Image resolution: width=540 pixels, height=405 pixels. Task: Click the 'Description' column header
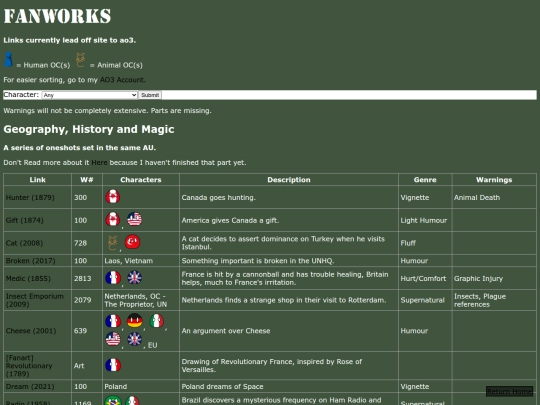click(289, 180)
